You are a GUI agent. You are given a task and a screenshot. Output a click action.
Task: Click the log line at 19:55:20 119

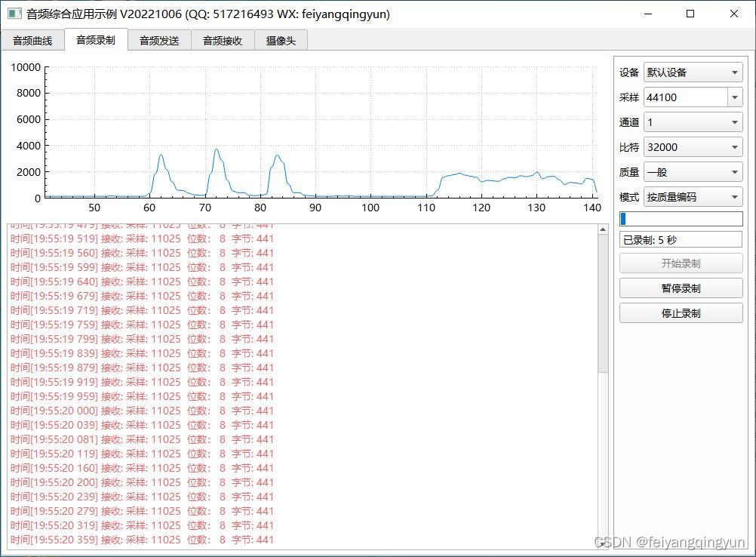tap(143, 454)
